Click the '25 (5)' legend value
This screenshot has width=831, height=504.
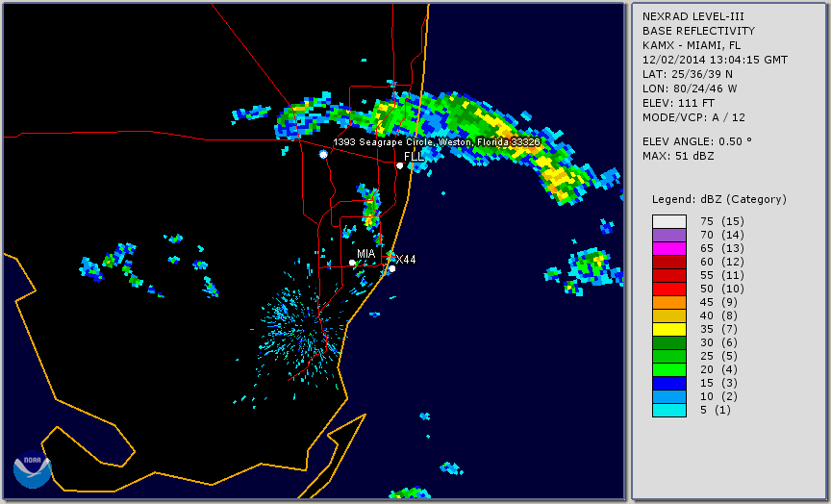click(x=719, y=356)
